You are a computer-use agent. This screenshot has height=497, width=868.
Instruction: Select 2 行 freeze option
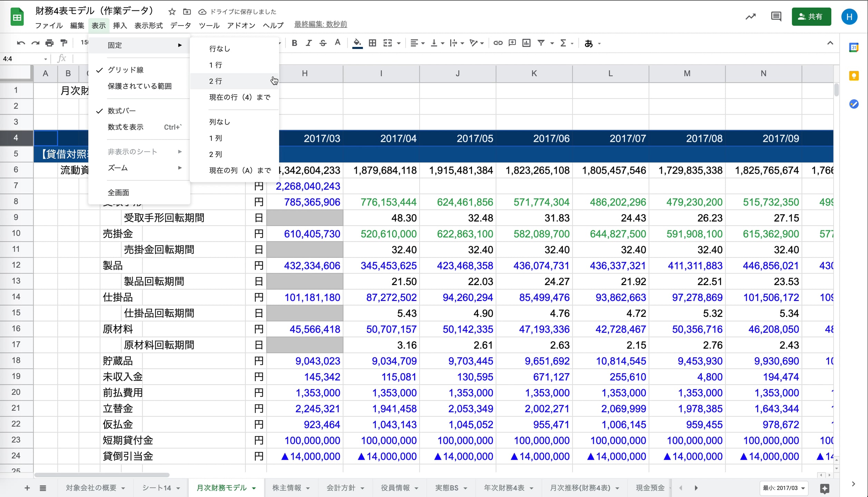[216, 81]
